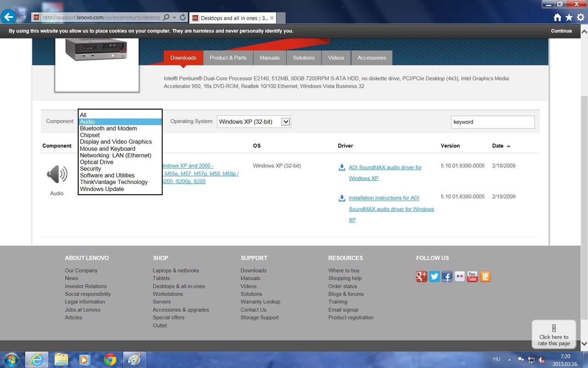Image resolution: width=588 pixels, height=368 pixels.
Task: Open the Operating System dropdown
Action: 254,122
